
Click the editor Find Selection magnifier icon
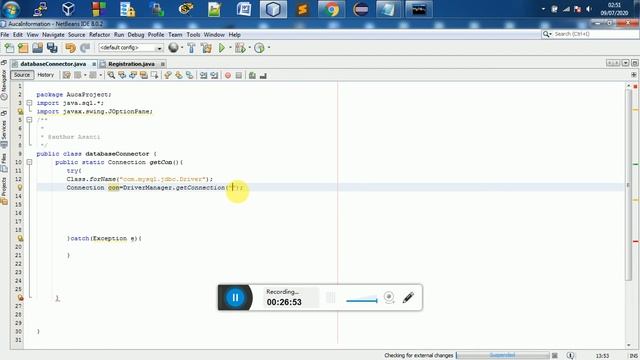pyautogui.click(x=111, y=75)
